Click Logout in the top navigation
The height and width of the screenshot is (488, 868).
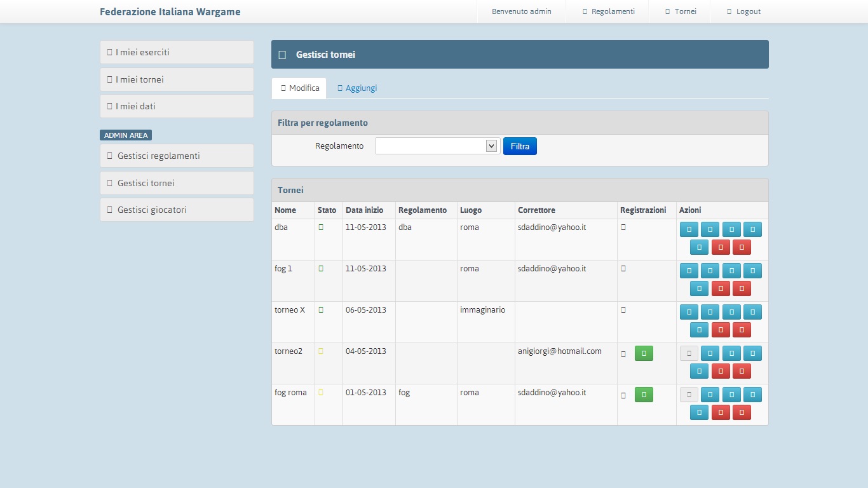[743, 11]
